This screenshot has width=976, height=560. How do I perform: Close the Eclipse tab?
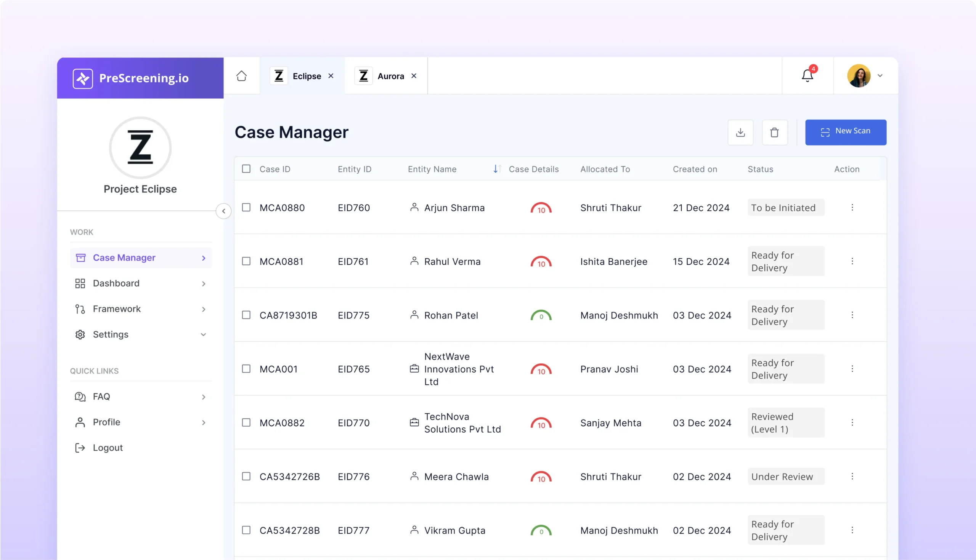click(x=331, y=76)
